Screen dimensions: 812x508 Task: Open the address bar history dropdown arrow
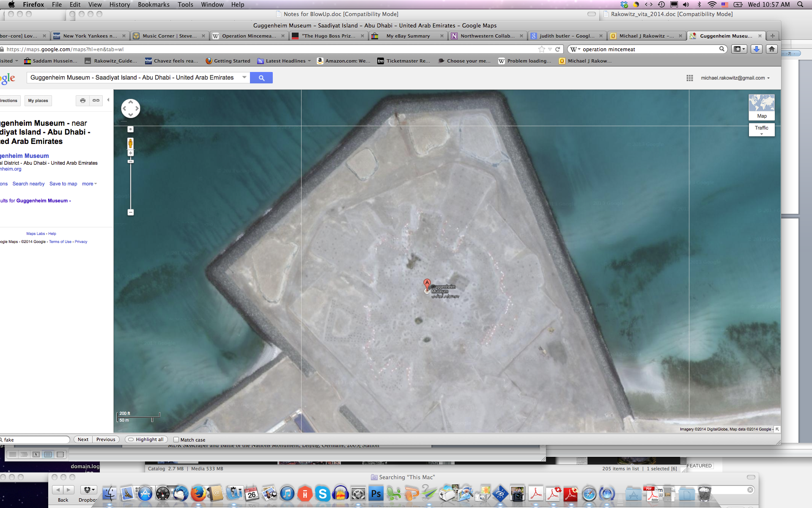coord(550,49)
